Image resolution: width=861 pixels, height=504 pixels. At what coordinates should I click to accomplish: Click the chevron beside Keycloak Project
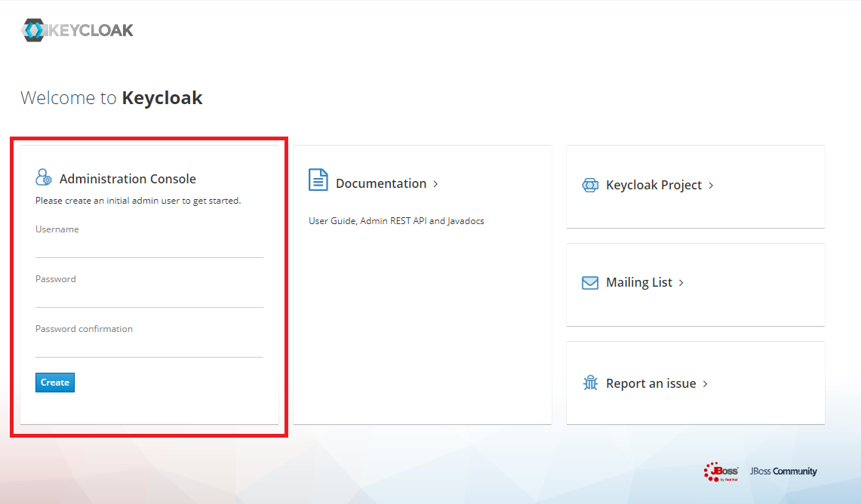[x=711, y=186]
